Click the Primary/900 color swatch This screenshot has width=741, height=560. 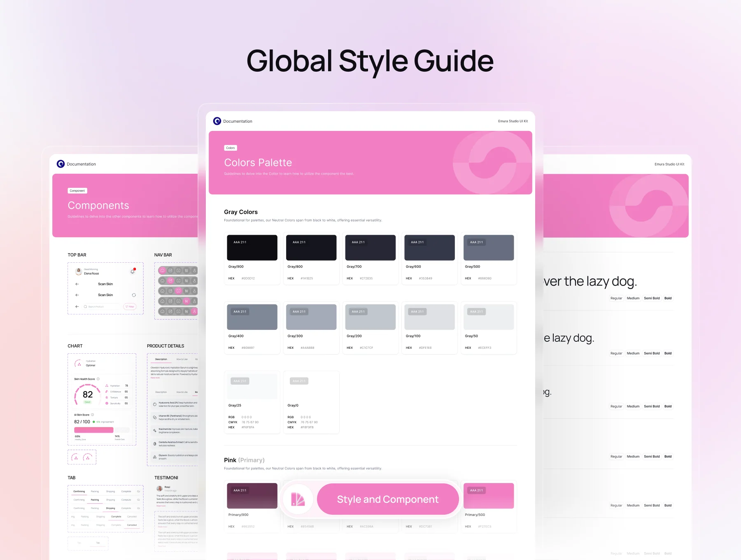pos(252,496)
